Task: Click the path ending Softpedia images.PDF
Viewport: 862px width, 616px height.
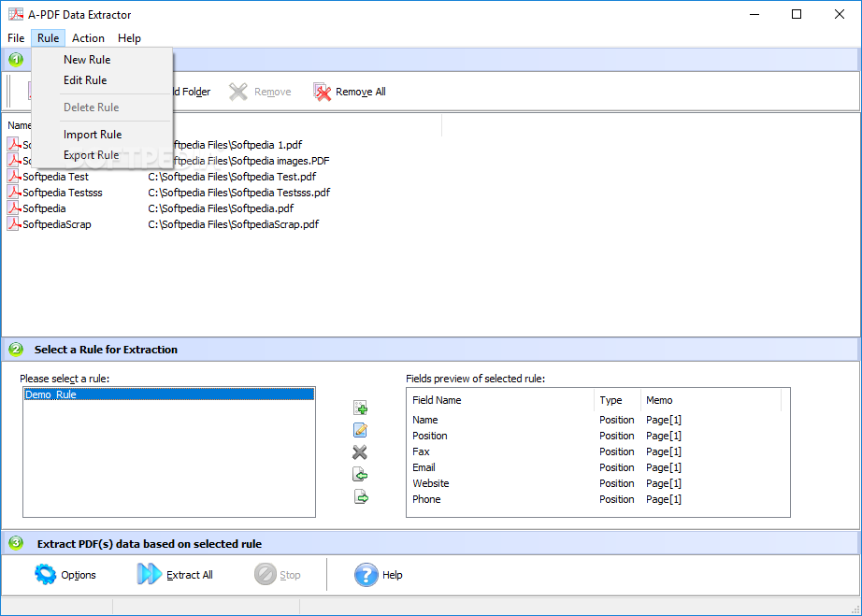Action: coord(251,161)
